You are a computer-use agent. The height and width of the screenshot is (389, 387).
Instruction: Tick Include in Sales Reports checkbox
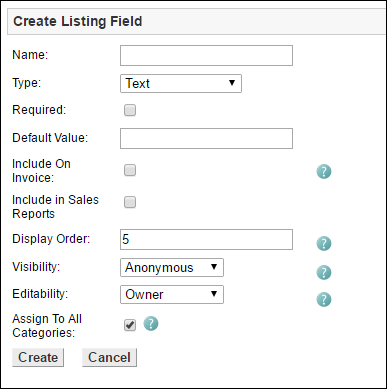point(130,202)
